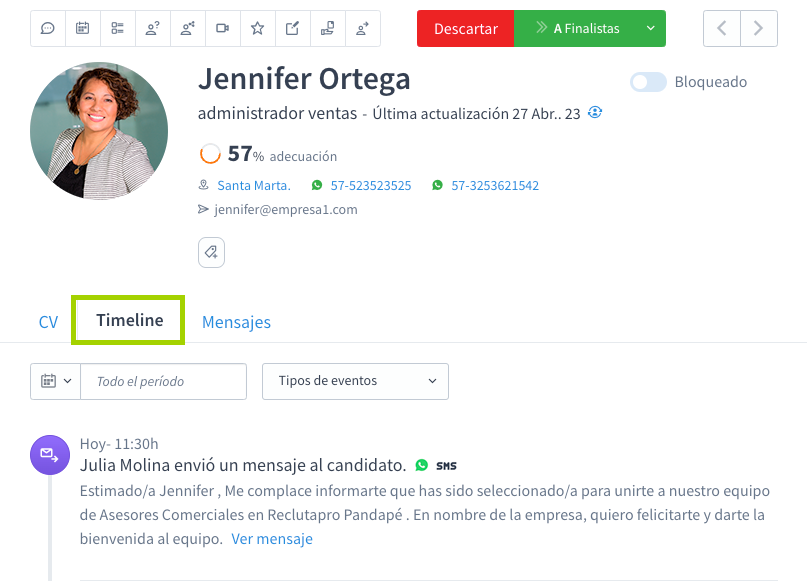This screenshot has width=807, height=581.
Task: Open the notes editing icon
Action: pos(292,28)
